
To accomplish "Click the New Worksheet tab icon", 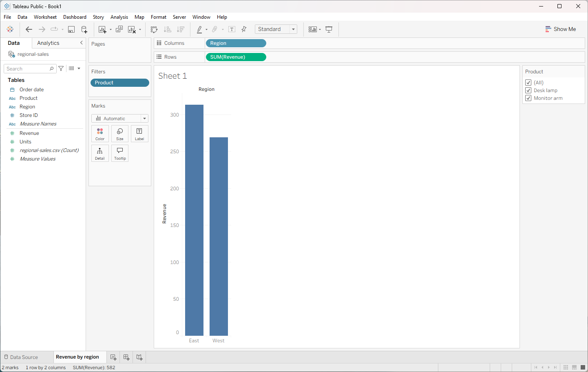I will pos(113,357).
